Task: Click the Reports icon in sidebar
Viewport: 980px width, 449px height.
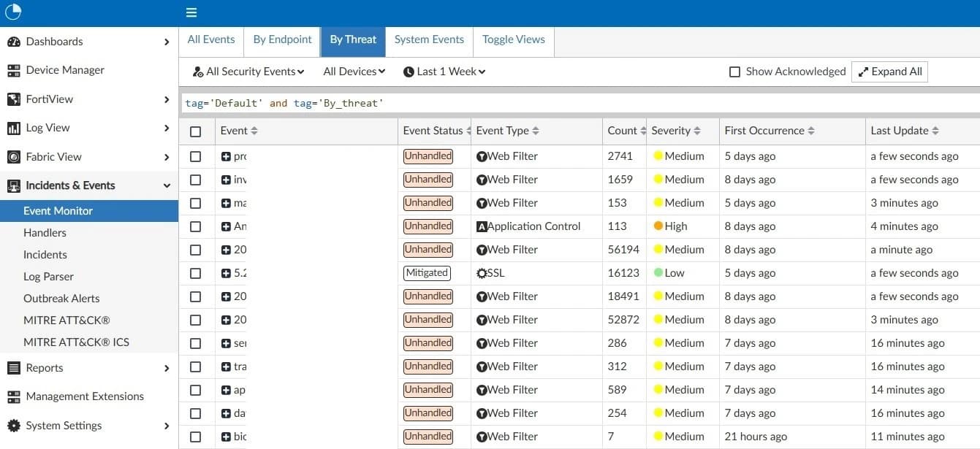Action: pyautogui.click(x=13, y=368)
